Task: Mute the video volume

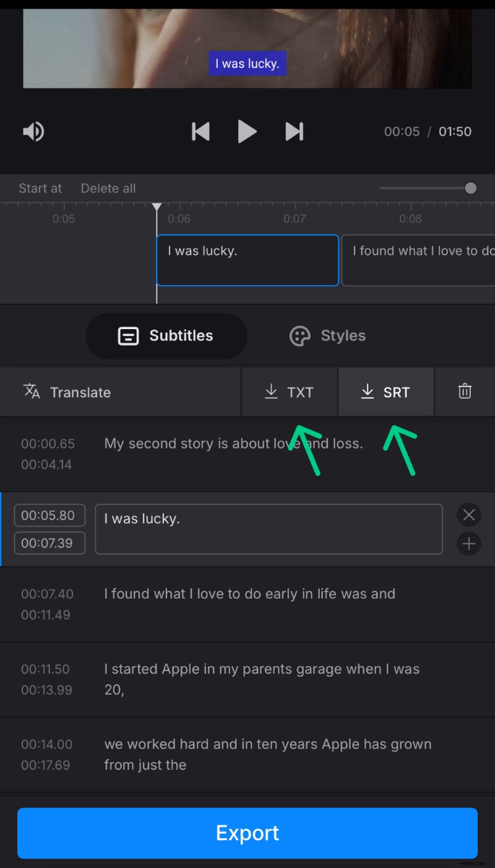Action: [33, 131]
